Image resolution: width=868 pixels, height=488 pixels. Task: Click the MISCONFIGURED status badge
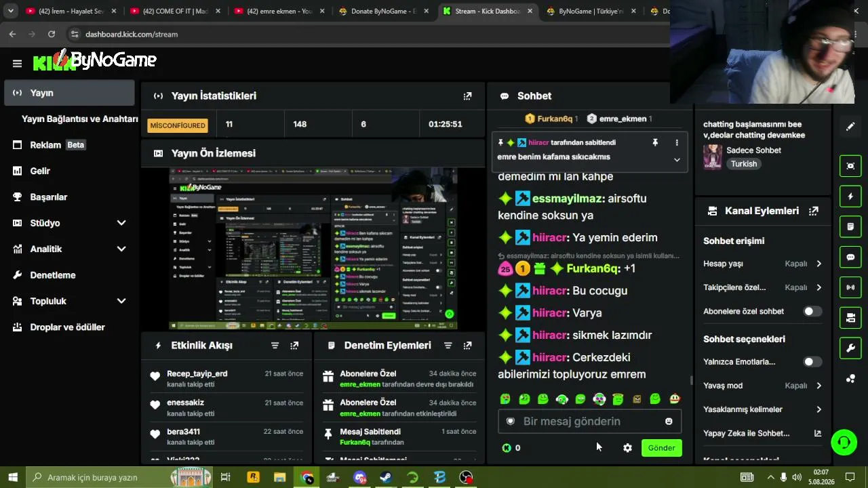tap(178, 125)
